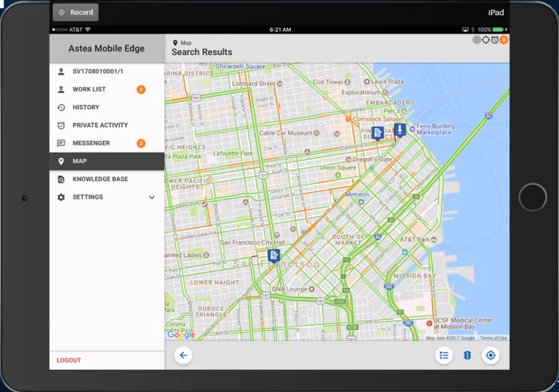The width and height of the screenshot is (559, 392).
Task: Log out using the LOGOUT link
Action: (x=68, y=361)
